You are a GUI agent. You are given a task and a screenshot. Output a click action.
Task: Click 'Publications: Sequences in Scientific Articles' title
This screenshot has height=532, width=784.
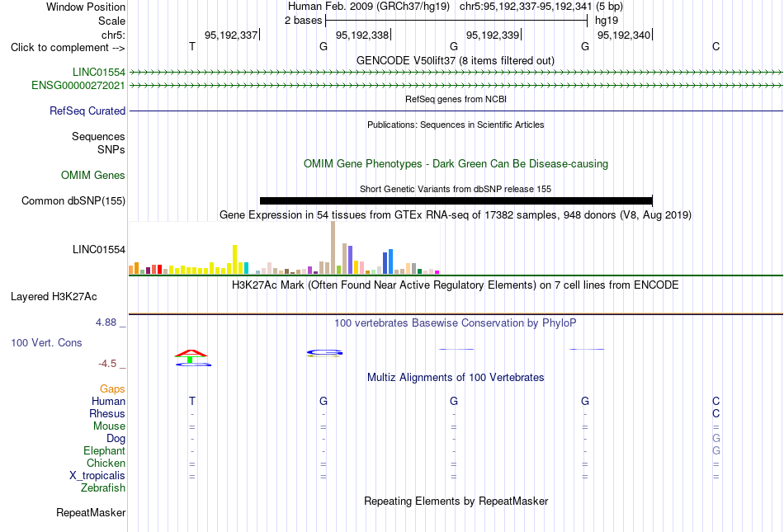(x=456, y=125)
